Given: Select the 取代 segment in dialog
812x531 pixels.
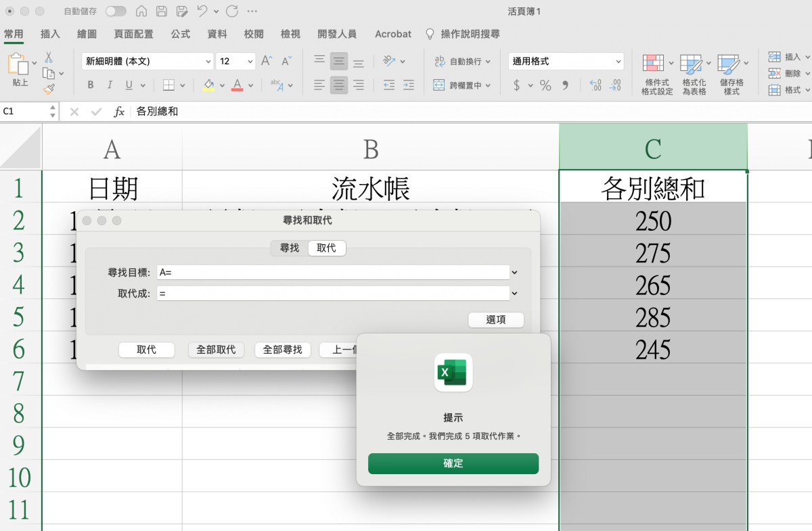Looking at the screenshot, I should [x=326, y=248].
